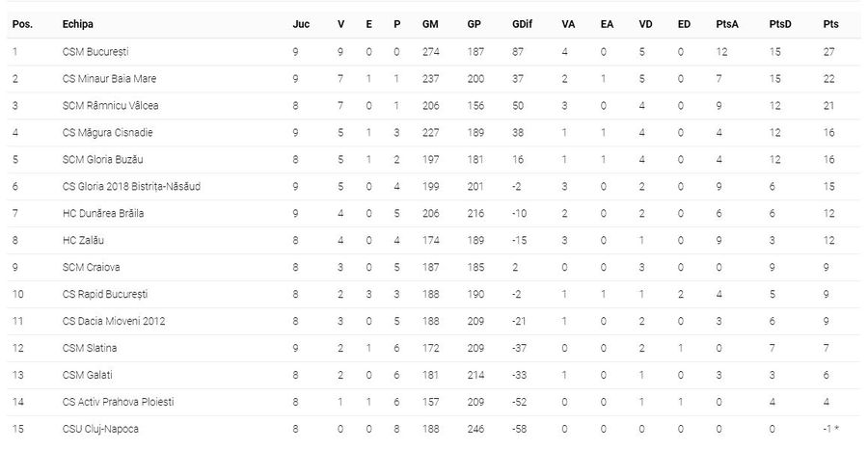Viewport: 868px width, 449px height.
Task: Select CS Minaur Baia Mare team
Action: pyautogui.click(x=109, y=78)
